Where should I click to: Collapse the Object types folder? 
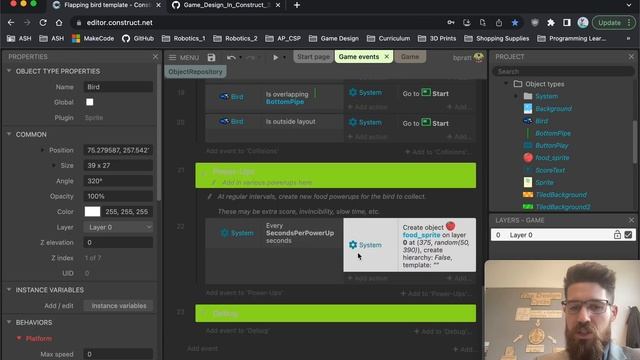click(507, 84)
